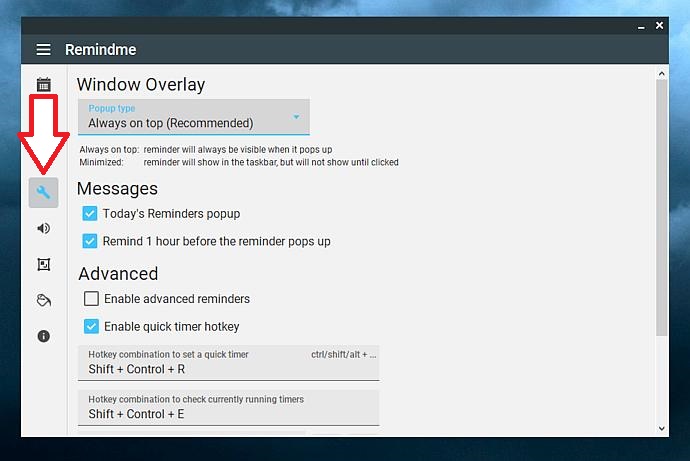The width and height of the screenshot is (690, 461).
Task: Click the scrollbar down arrow
Action: pos(661,428)
